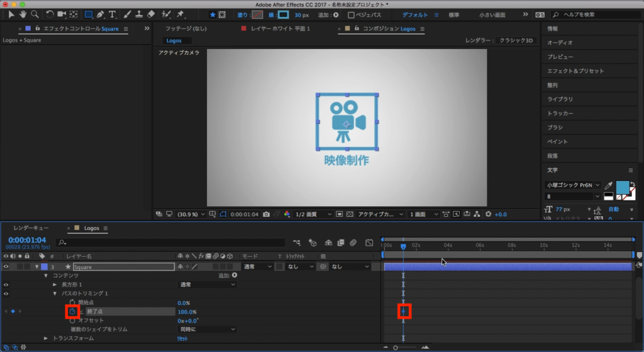644x352 pixels.
Task: Activate the Eraser tool
Action: point(150,14)
